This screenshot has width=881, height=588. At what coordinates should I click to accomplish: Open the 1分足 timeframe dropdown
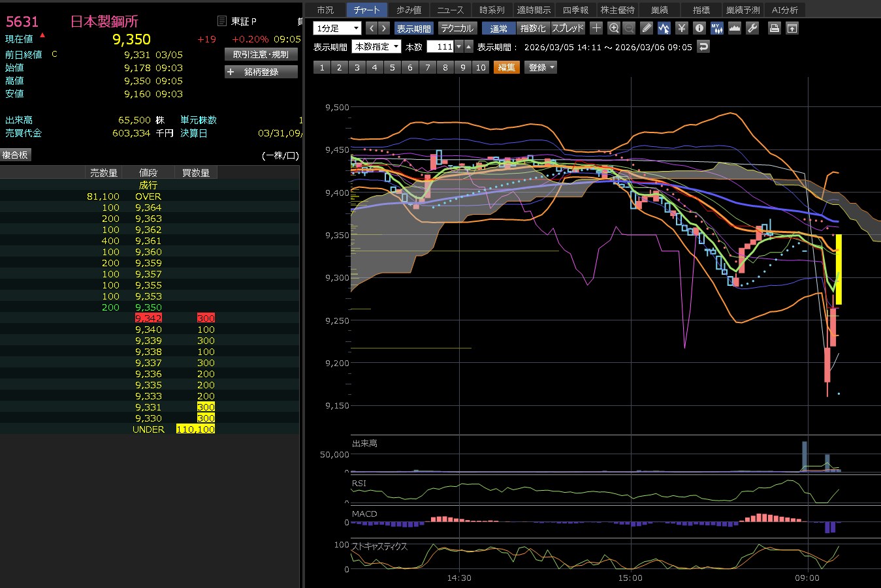click(x=337, y=28)
